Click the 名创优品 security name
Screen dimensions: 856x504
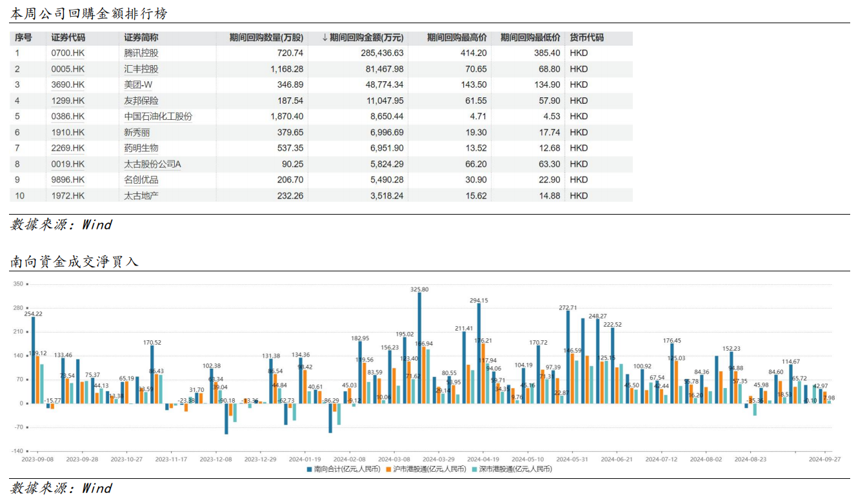click(x=141, y=180)
